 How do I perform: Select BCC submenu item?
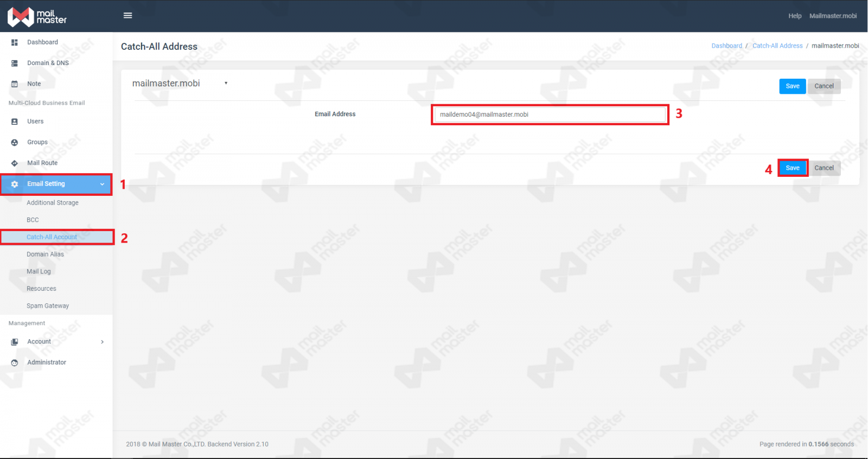click(x=33, y=220)
